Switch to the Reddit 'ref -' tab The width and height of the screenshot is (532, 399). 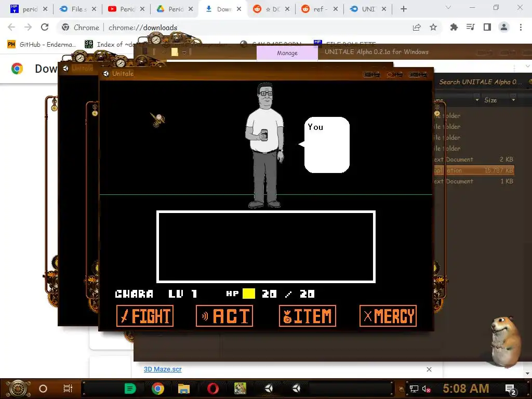tap(320, 9)
